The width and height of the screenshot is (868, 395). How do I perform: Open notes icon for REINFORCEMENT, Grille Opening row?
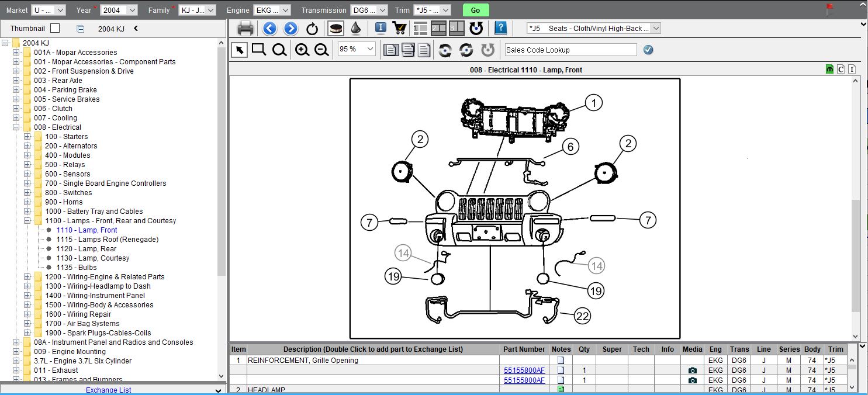tap(561, 361)
